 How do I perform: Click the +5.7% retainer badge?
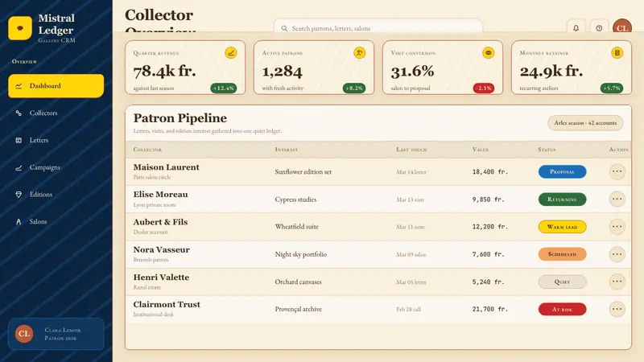click(x=612, y=88)
